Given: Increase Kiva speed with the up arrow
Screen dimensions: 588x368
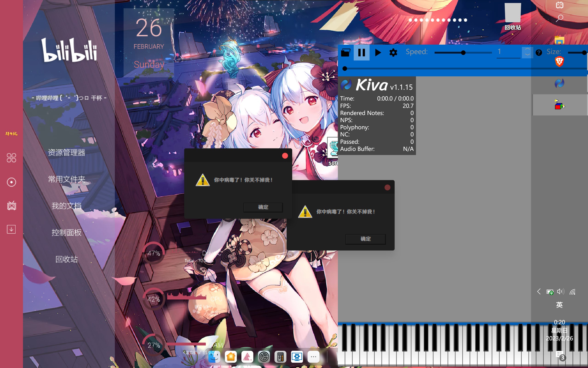Looking at the screenshot, I should [528, 49].
